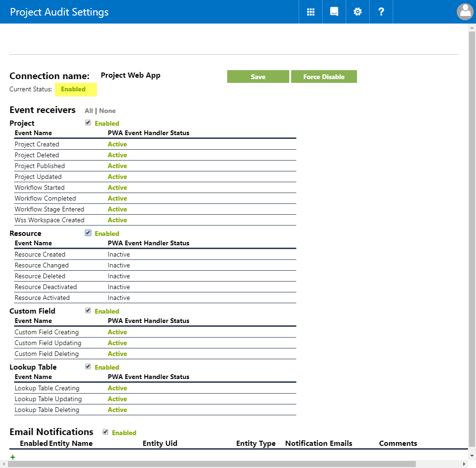Click the Comments column header
Viewport: 476px width, 468px height.
398,444
